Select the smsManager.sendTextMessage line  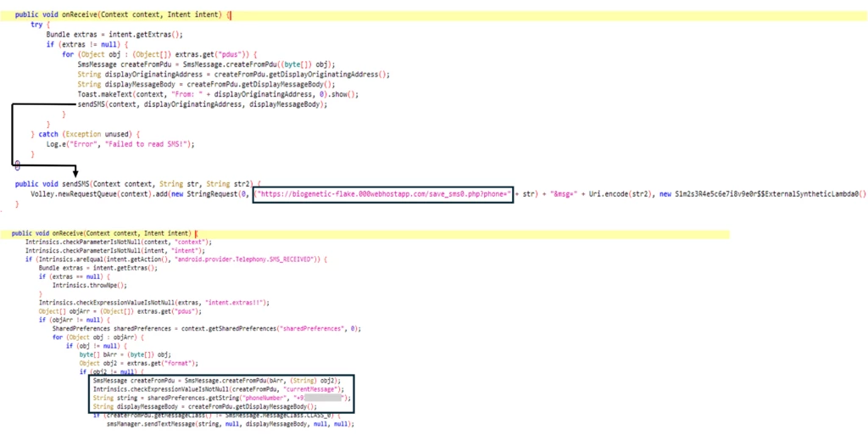[x=231, y=424]
